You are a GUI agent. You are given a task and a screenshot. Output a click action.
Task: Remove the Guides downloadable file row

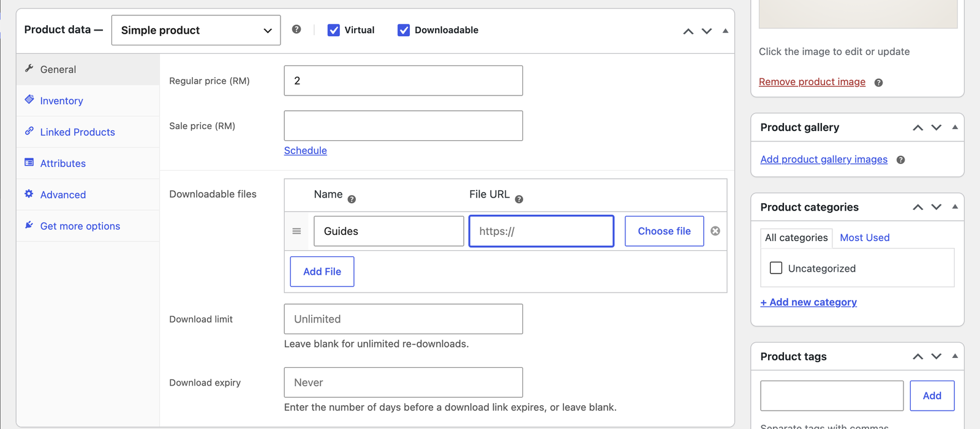click(715, 231)
